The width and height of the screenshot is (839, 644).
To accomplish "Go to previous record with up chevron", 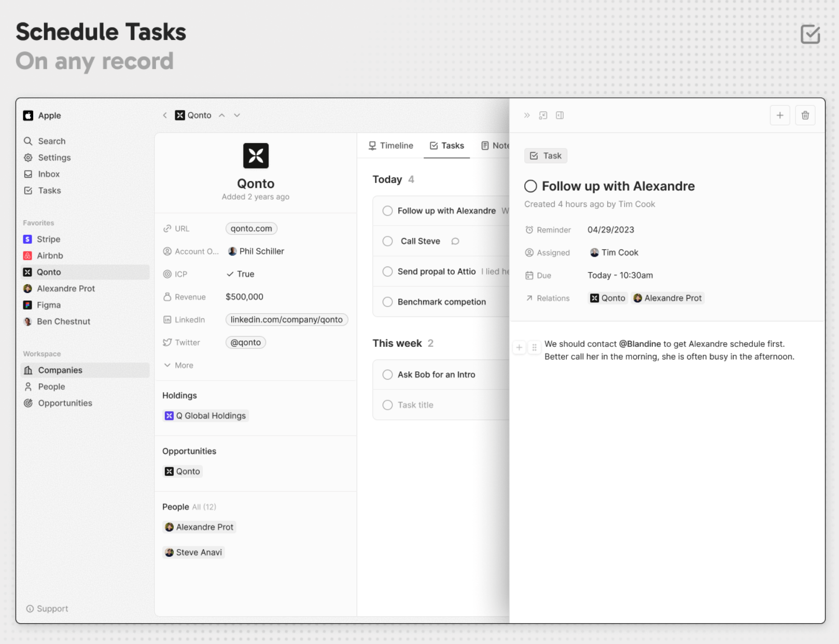I will (x=222, y=116).
